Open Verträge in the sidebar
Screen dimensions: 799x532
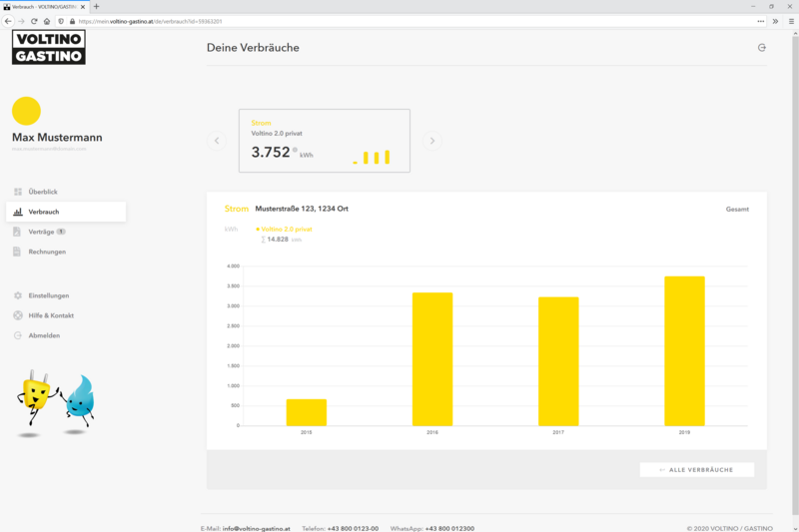click(x=41, y=232)
